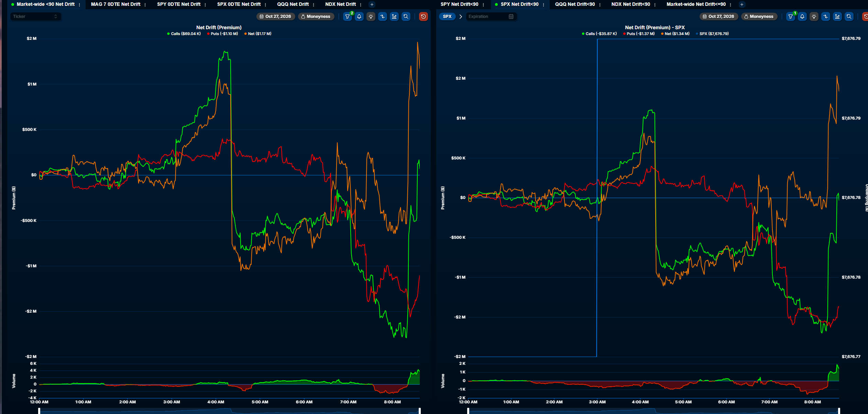Toggle Calls ($69.04 K) series in the left legend
This screenshot has height=414, width=868.
point(184,34)
